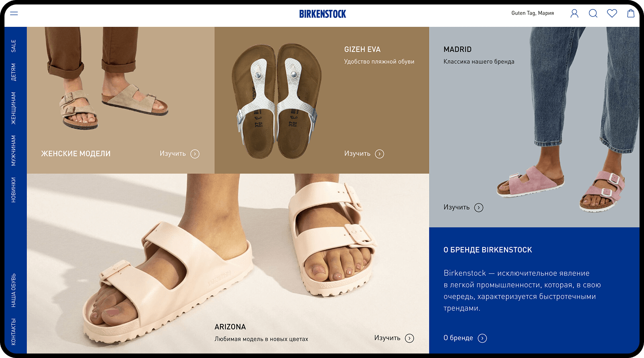The width and height of the screenshot is (644, 358).
Task: Select МУЖЧИНАМ in the sidebar
Action: pyautogui.click(x=13, y=150)
